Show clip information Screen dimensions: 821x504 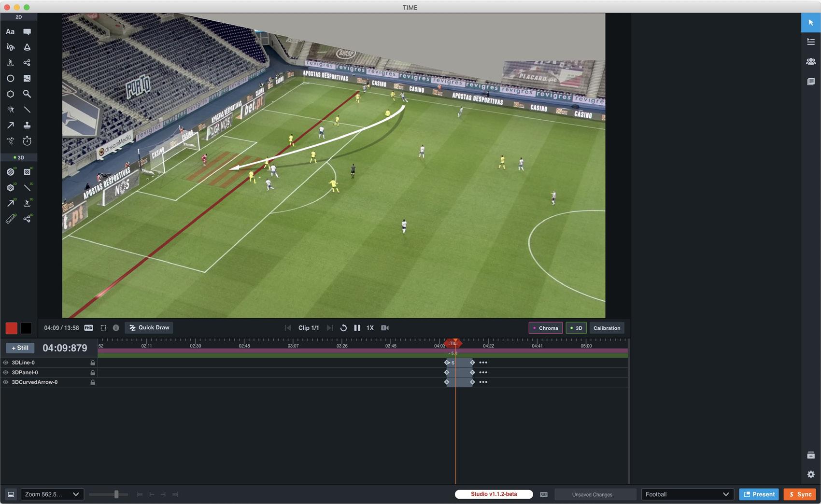tap(116, 328)
